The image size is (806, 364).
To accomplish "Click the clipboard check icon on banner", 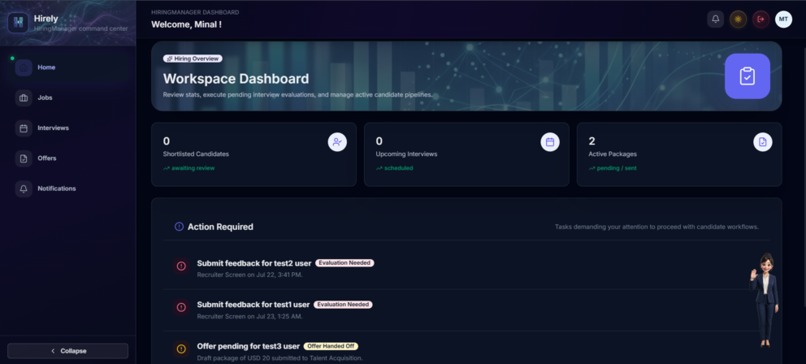I will (747, 76).
